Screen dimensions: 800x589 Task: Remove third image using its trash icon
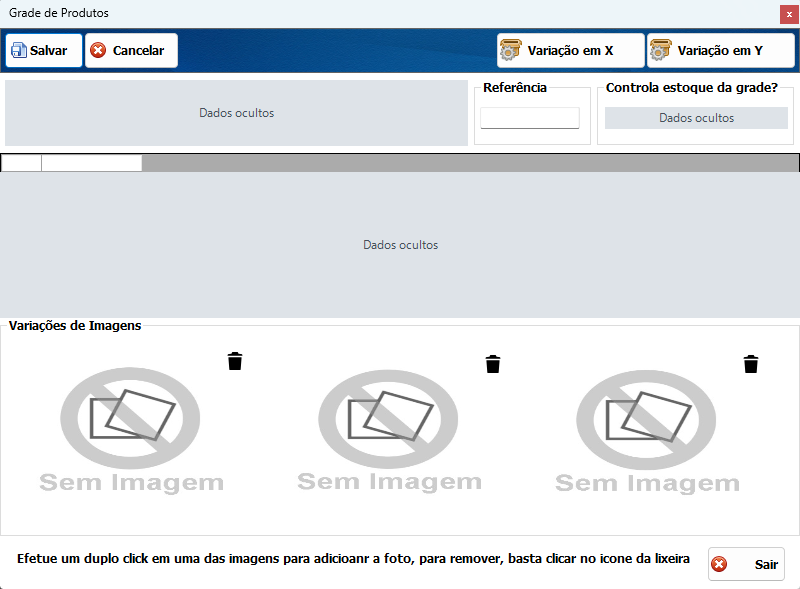[x=751, y=364]
